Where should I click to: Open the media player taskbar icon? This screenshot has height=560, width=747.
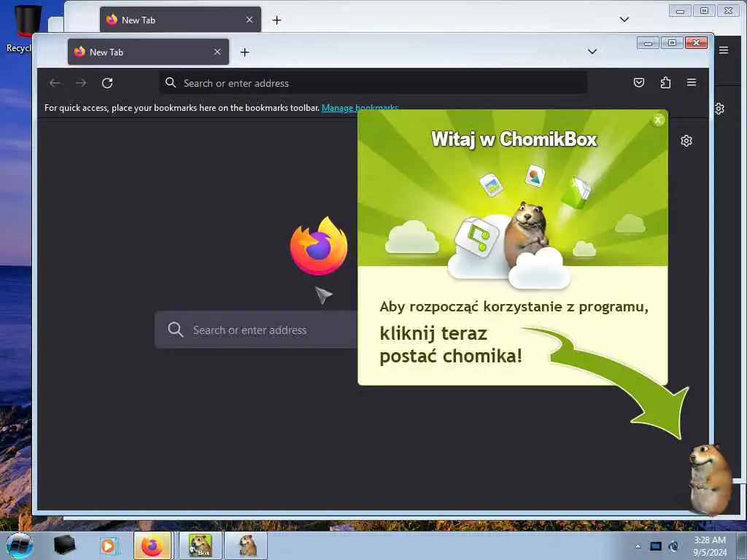pyautogui.click(x=108, y=545)
